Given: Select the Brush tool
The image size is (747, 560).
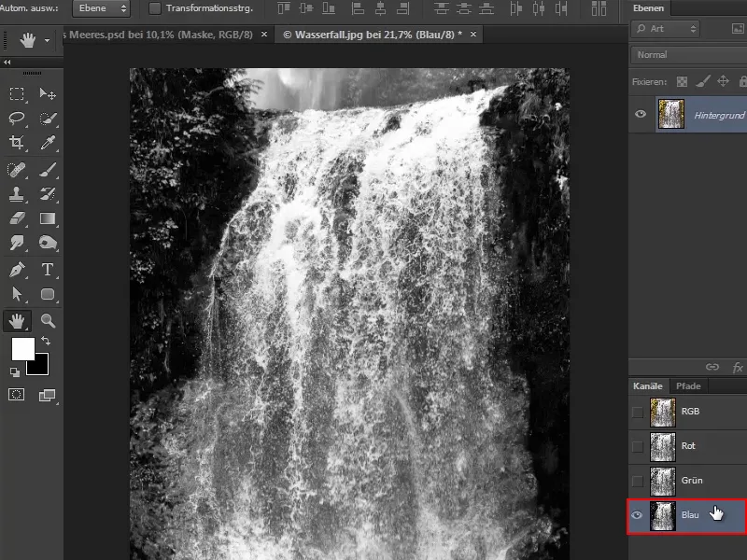Looking at the screenshot, I should pos(48,170).
